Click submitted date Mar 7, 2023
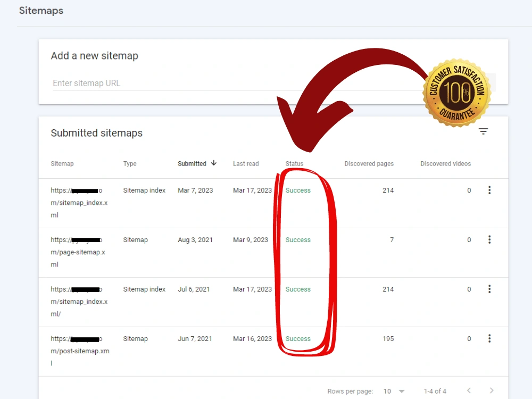This screenshot has height=399, width=532. (195, 190)
